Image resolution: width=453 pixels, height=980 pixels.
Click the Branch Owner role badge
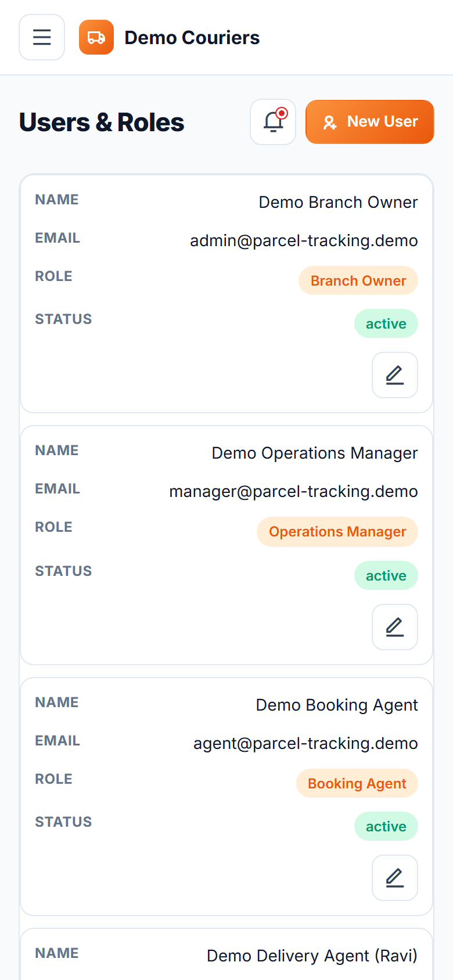pyautogui.click(x=358, y=280)
